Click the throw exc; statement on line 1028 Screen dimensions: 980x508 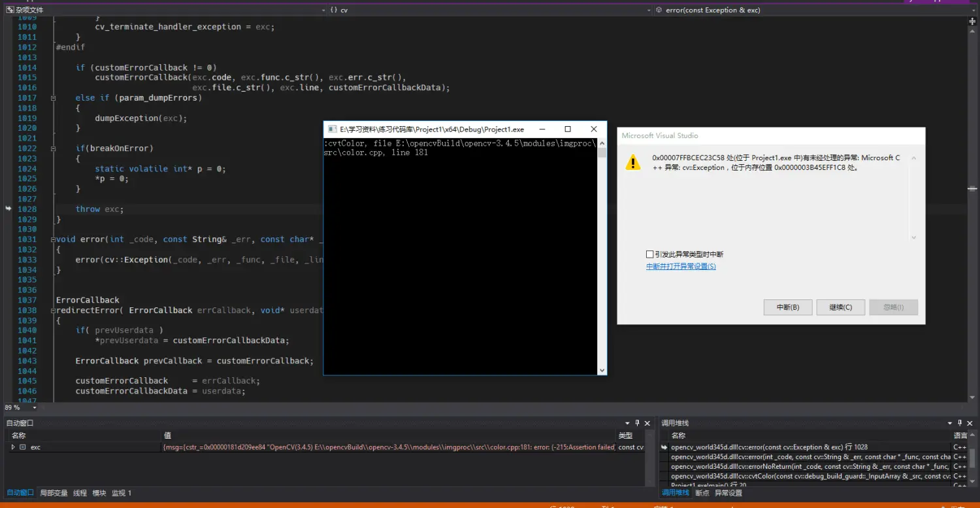[99, 209]
